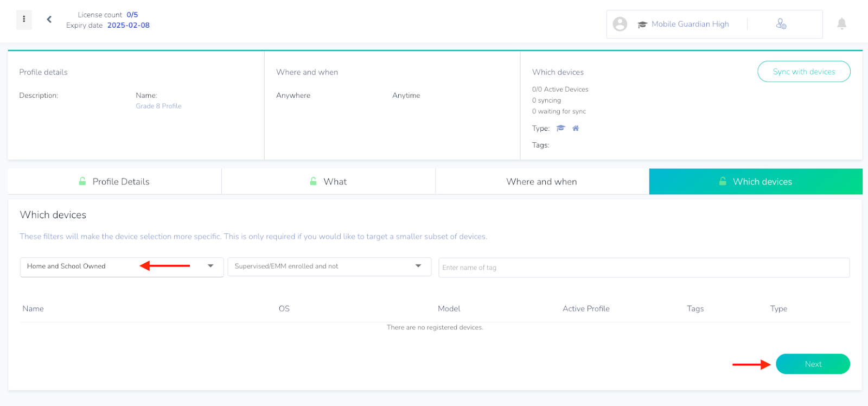
Task: Open the user account avatar icon
Action: tap(620, 24)
